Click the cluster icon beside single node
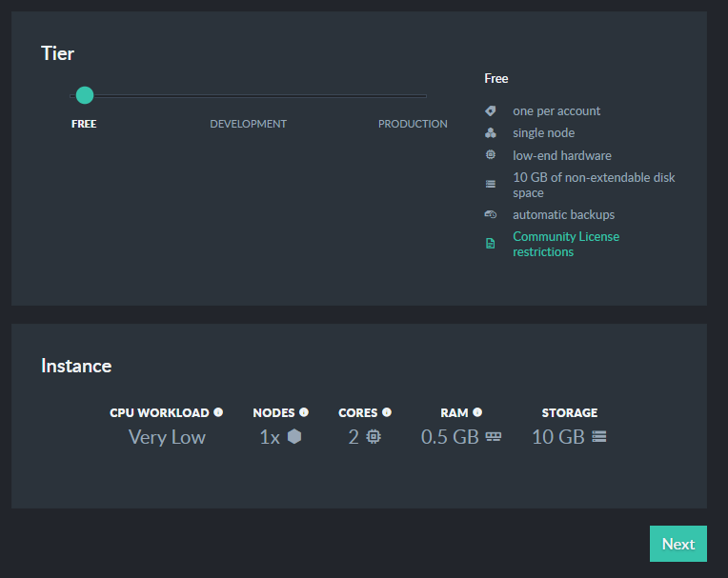728x578 pixels. pos(491,133)
